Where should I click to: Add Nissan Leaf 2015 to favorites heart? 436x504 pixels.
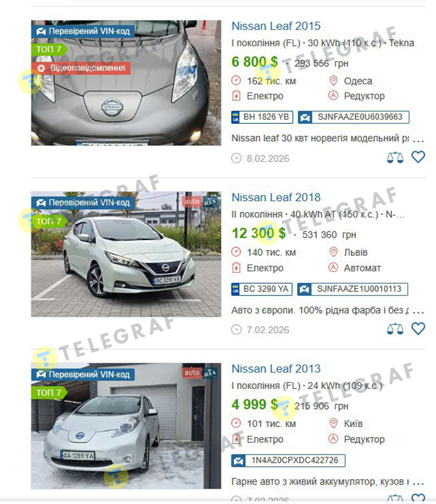click(x=418, y=157)
